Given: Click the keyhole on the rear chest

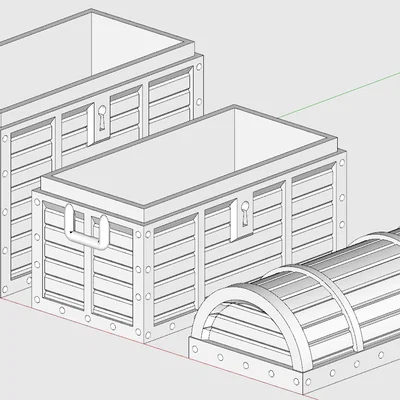Looking at the screenshot, I should tap(102, 117).
